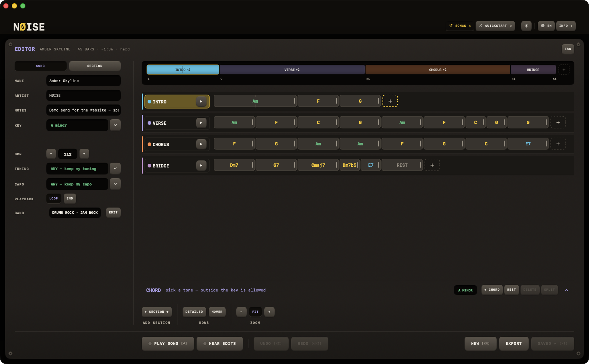Add a new section in the timeline bar
Screen dimensions: 589x364
click(x=564, y=70)
